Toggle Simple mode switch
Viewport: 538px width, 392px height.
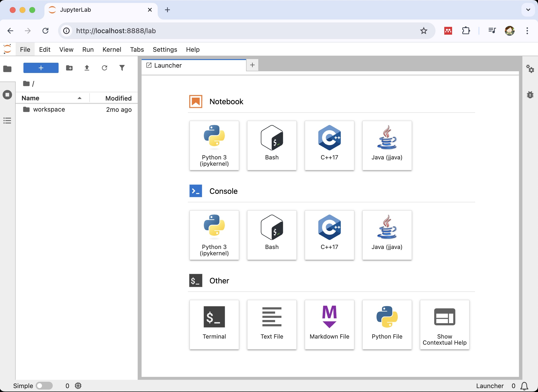pyautogui.click(x=44, y=386)
